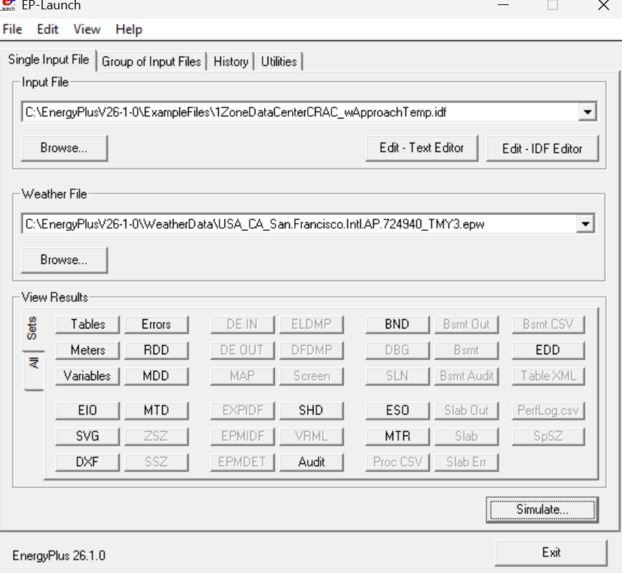Open the EIO file
This screenshot has height=573, width=622.
tap(88, 411)
